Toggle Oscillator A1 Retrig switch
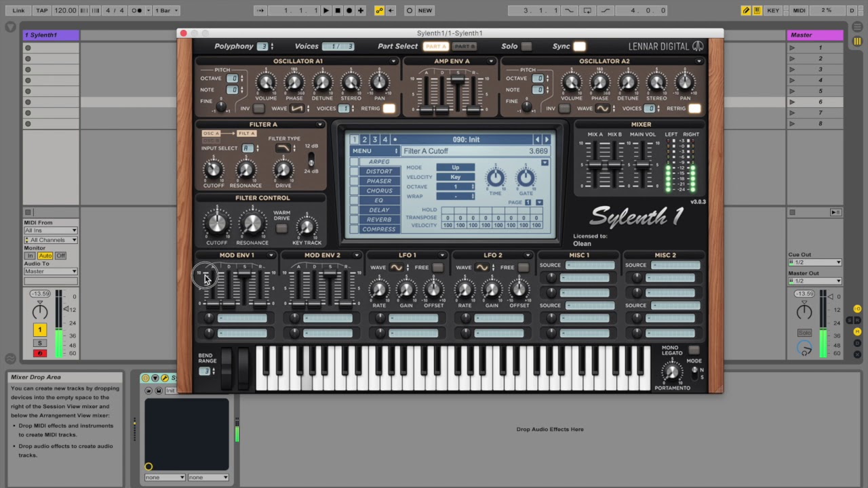Image resolution: width=868 pixels, height=488 pixels. click(389, 108)
